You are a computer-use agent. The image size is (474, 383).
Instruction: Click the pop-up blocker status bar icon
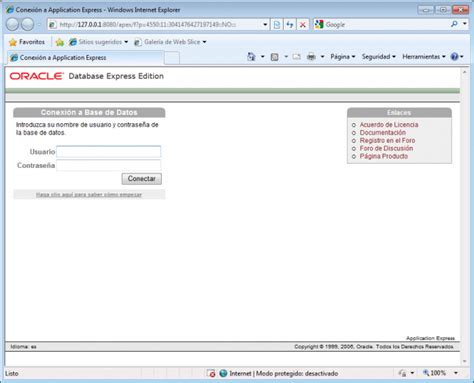pyautogui.click(x=211, y=374)
